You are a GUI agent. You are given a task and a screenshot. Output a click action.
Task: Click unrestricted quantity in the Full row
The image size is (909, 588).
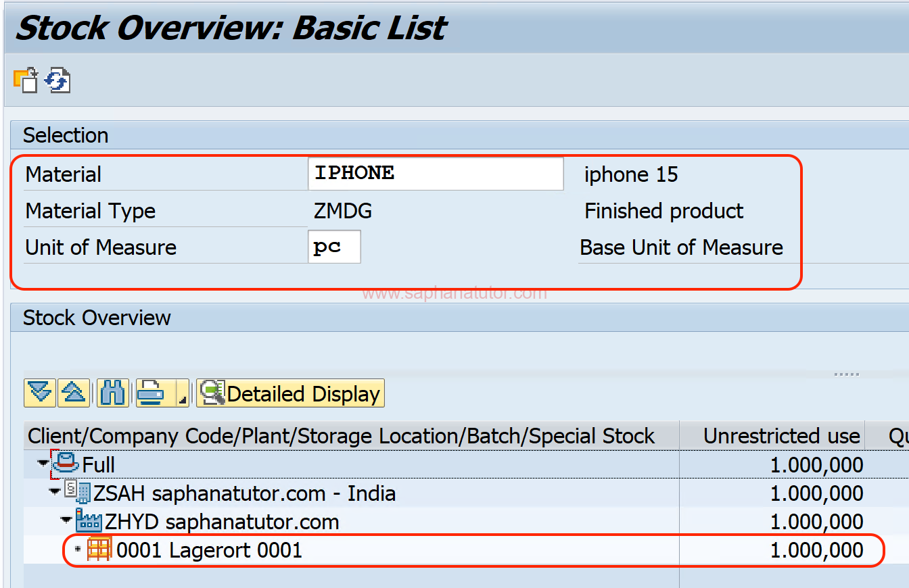816,465
